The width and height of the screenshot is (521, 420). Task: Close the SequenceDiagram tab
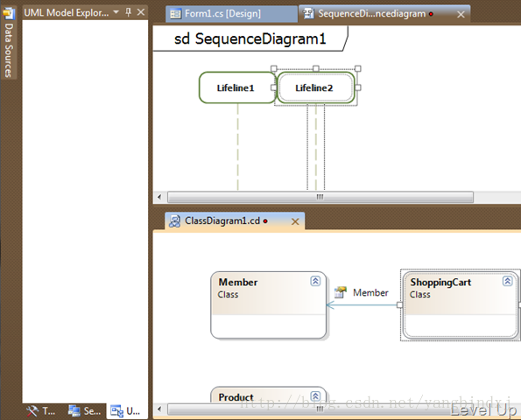[x=461, y=14]
